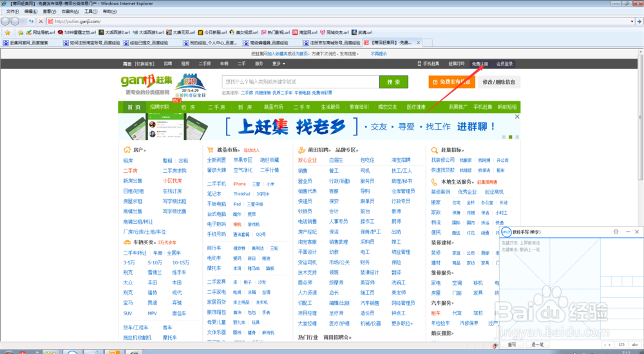The height and width of the screenshot is (354, 644).
Task: Open the 武魂.url bookmark
Action: click(x=362, y=32)
